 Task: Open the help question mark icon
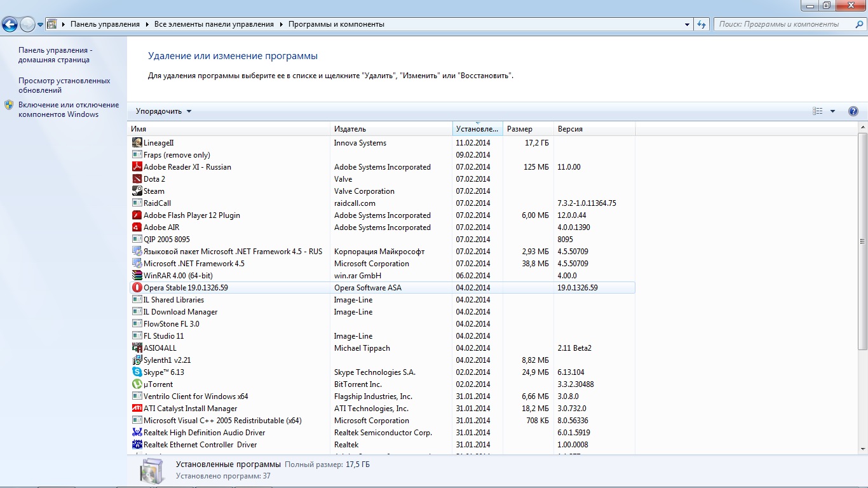[853, 111]
